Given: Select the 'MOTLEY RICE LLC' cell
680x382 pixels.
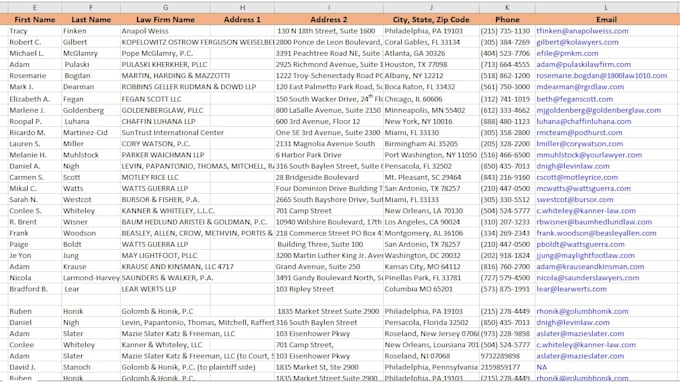Looking at the screenshot, I should pyautogui.click(x=165, y=177).
